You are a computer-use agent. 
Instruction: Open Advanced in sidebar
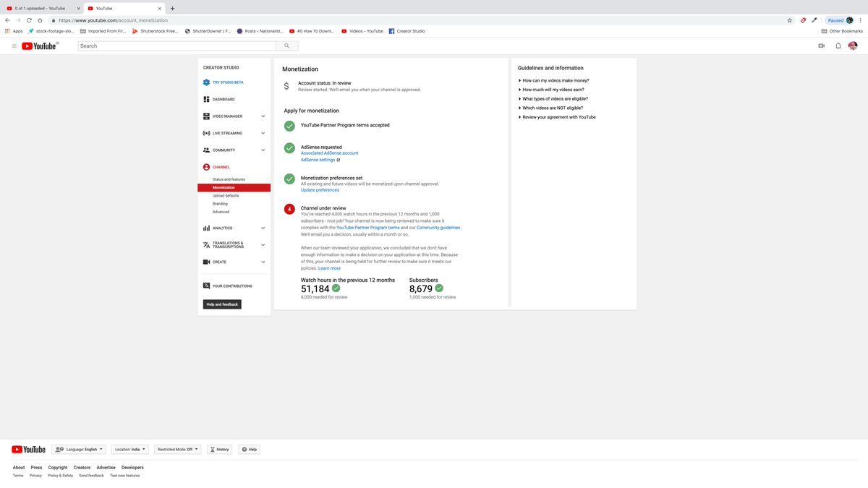[x=221, y=212]
